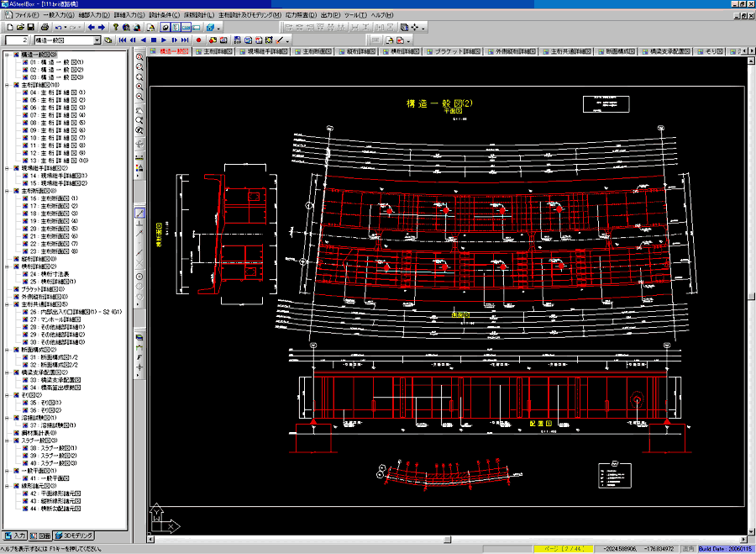Collapse the 横桁詳細図(2) tree node
756x554 pixels.
pyautogui.click(x=8, y=266)
